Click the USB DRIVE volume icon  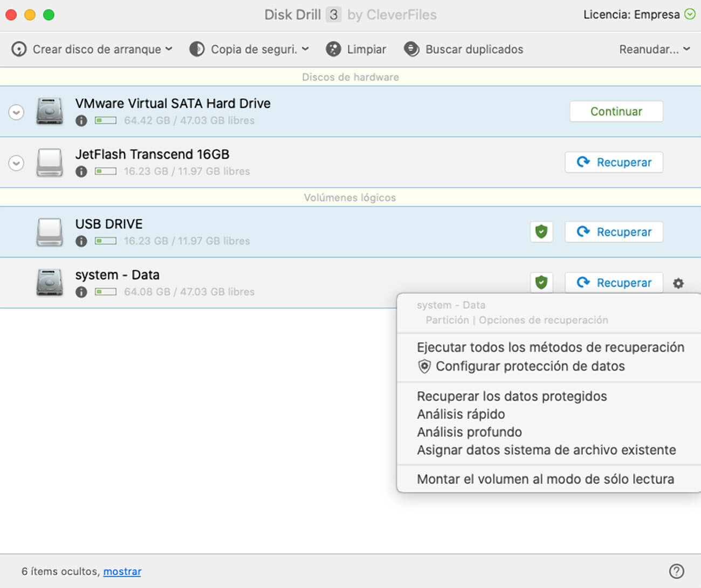pos(50,232)
